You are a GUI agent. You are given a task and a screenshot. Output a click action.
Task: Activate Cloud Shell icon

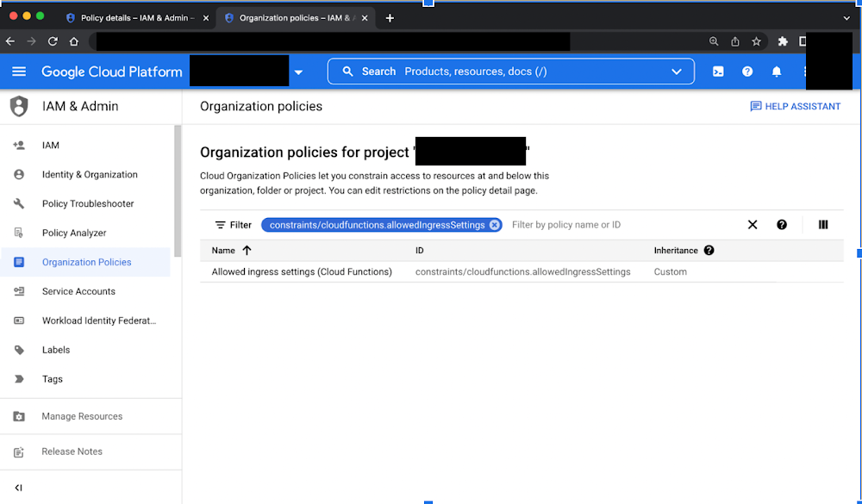(x=718, y=72)
